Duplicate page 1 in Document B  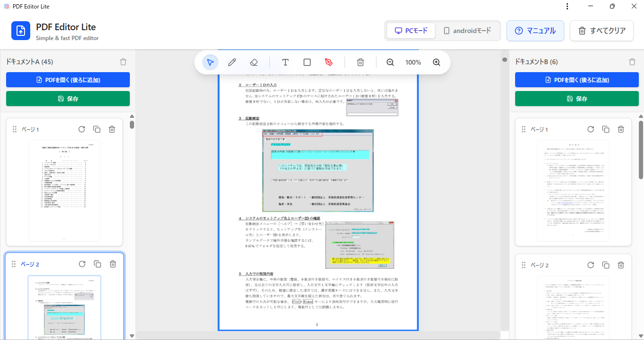coord(606,129)
